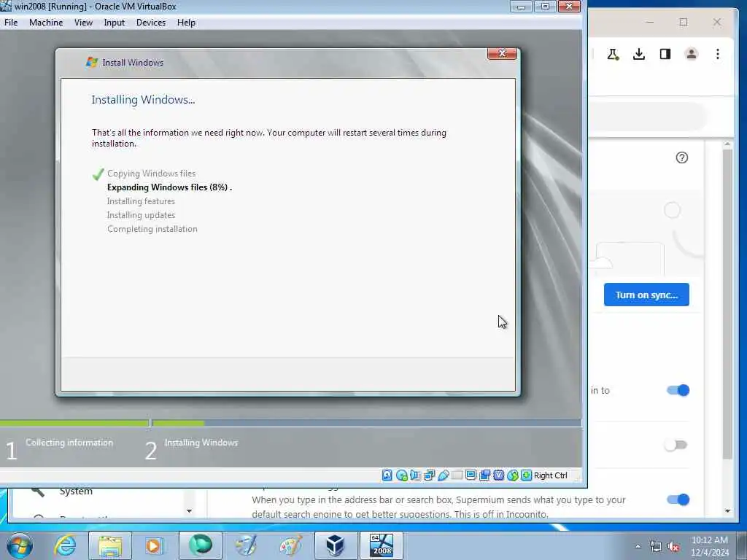Click the down arrow of settings sidebar scrollbar

tap(189, 511)
